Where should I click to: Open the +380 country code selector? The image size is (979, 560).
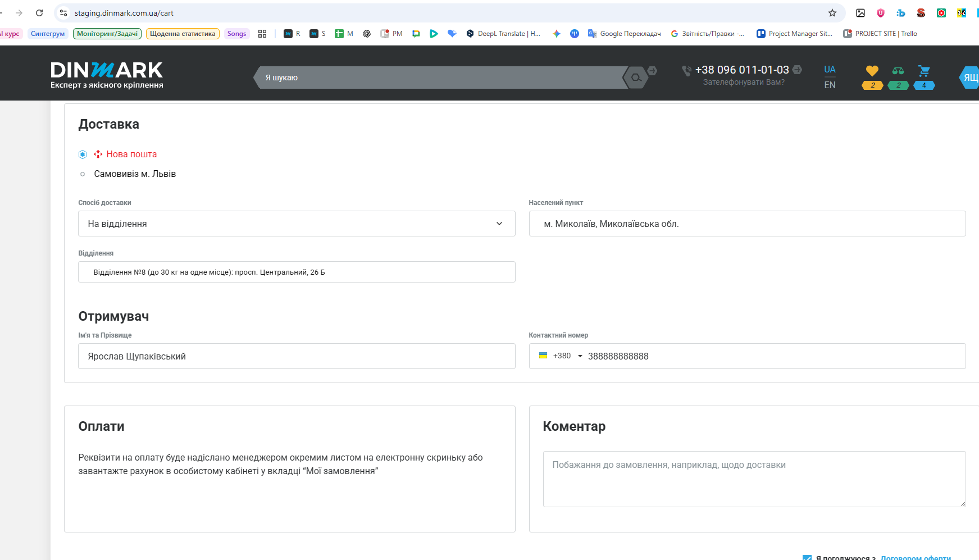pyautogui.click(x=561, y=356)
